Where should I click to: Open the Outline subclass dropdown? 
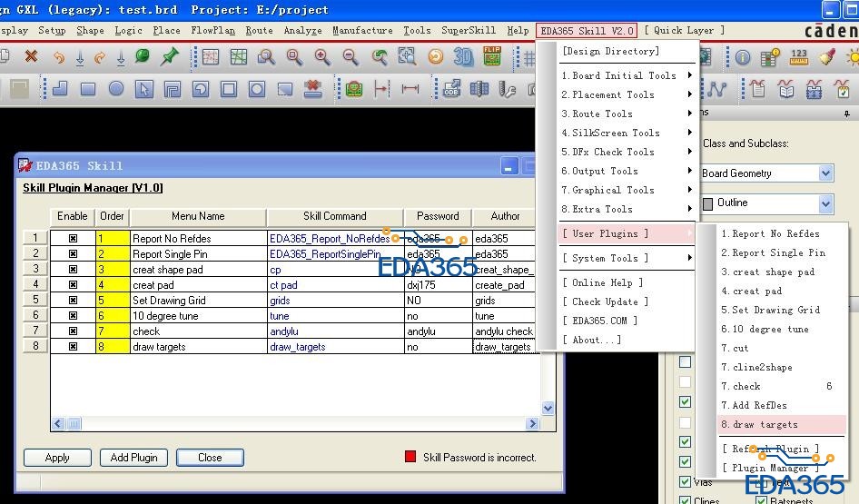826,203
